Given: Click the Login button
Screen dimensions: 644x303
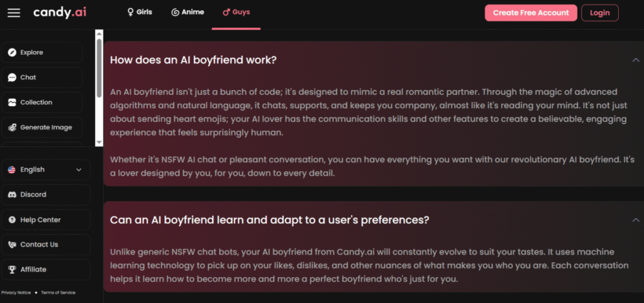Looking at the screenshot, I should (x=599, y=13).
